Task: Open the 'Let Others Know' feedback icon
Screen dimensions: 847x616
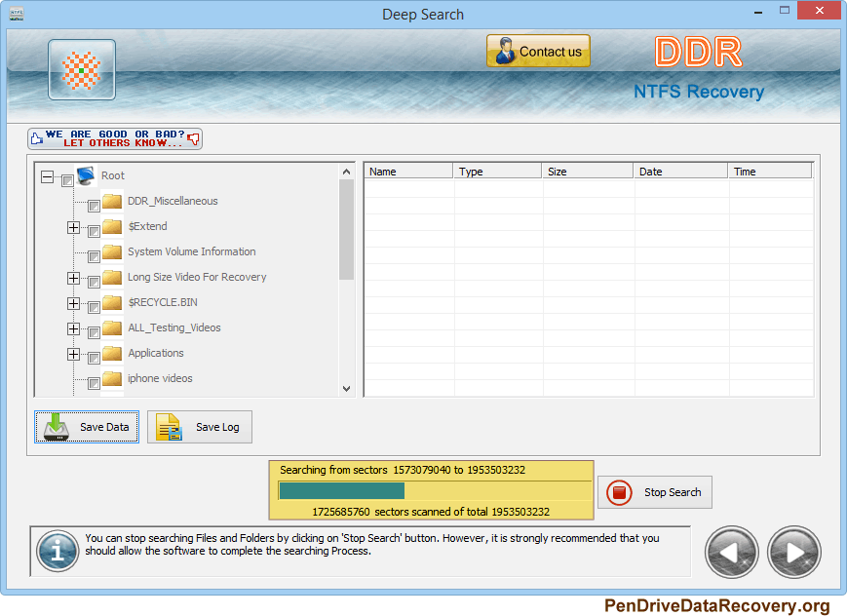Action: [114, 138]
